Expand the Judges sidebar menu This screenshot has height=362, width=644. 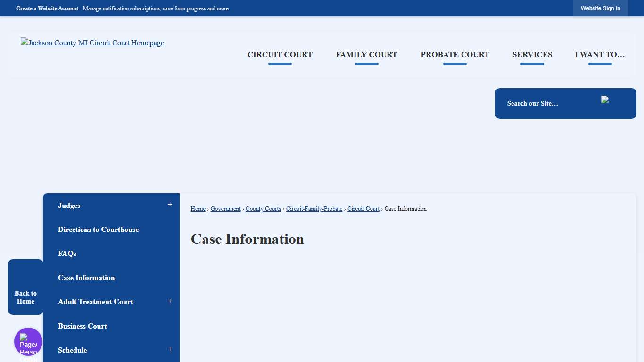(170, 205)
